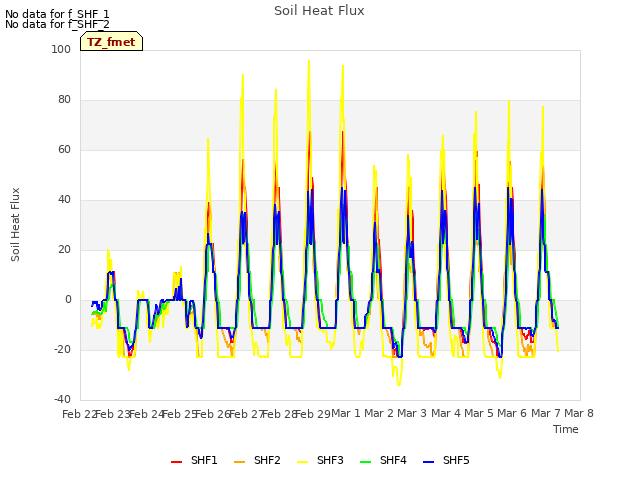
Task: Toggle the SHF4 legend entry
Action: click(383, 461)
